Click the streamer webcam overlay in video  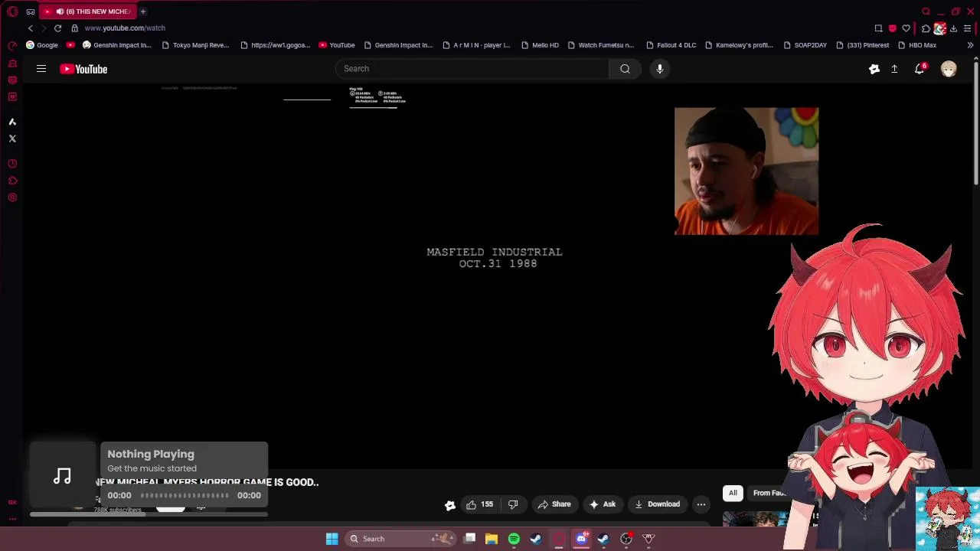point(746,171)
